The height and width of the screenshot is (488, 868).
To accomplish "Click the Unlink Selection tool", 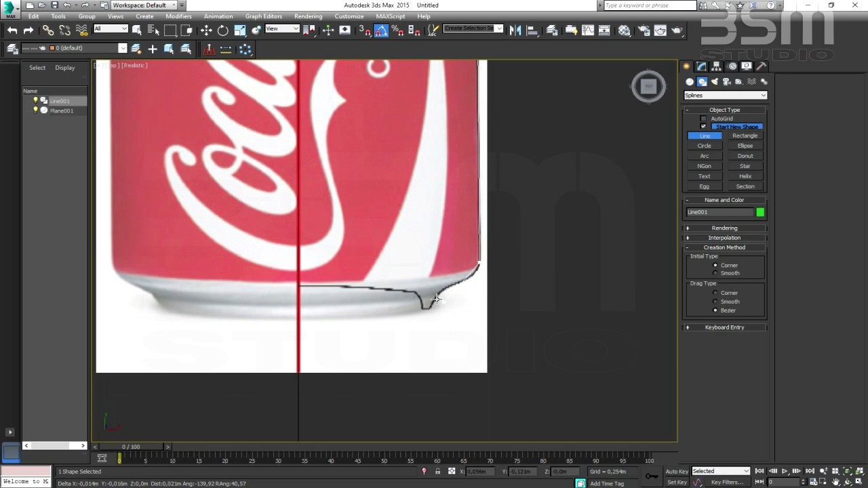I will point(65,30).
